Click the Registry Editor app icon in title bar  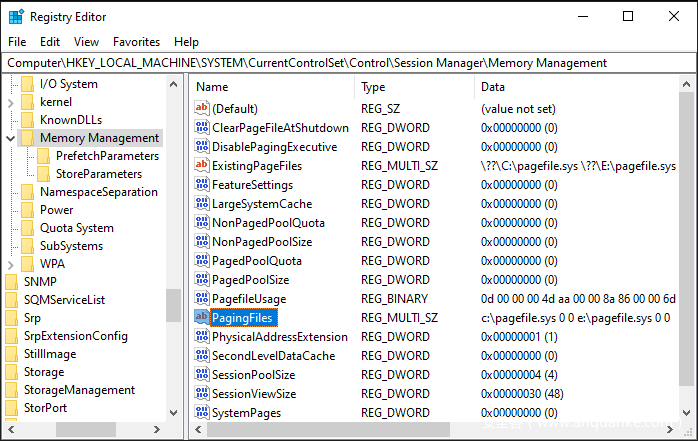click(16, 17)
